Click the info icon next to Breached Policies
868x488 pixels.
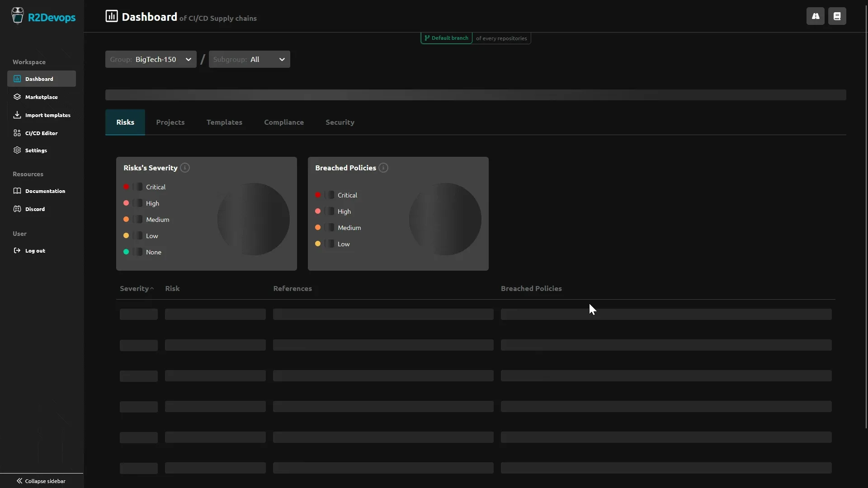383,168
